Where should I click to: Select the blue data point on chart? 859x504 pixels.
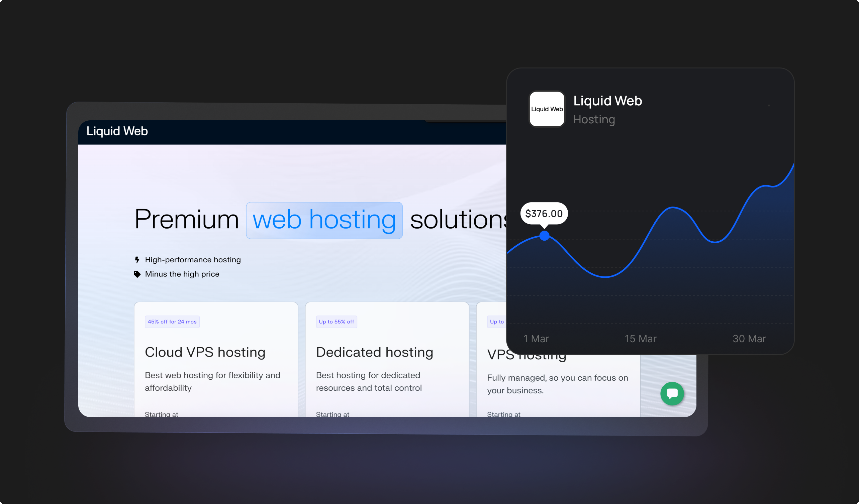coord(544,236)
